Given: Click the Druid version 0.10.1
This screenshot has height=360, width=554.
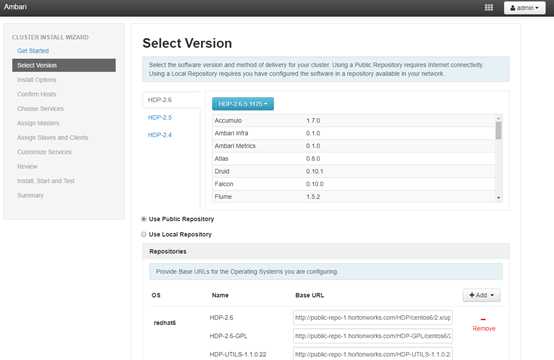Looking at the screenshot, I should coord(314,171).
